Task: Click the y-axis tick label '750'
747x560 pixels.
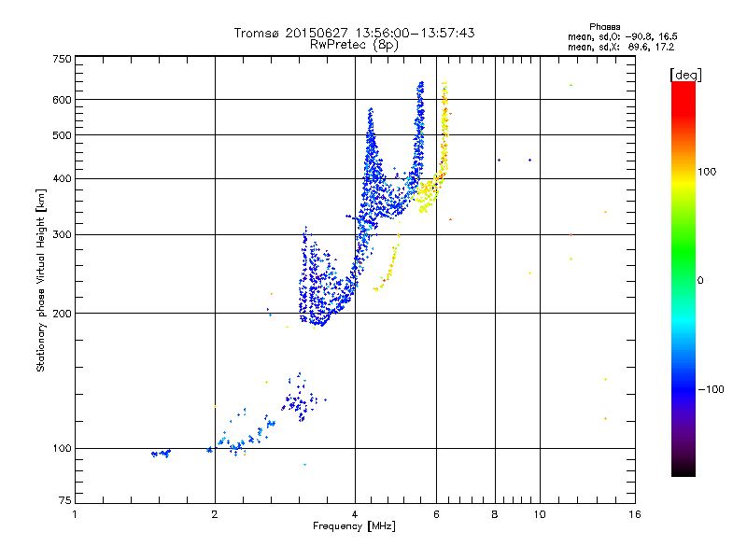Action: (62, 59)
